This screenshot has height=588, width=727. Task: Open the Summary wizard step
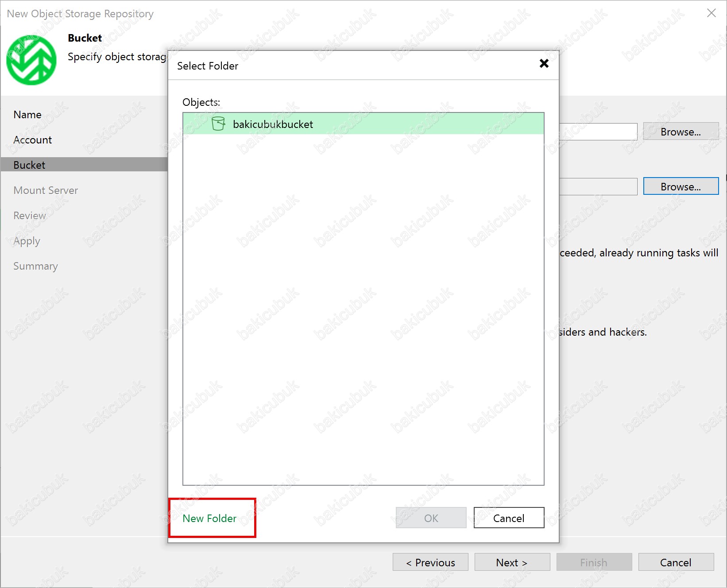click(35, 266)
